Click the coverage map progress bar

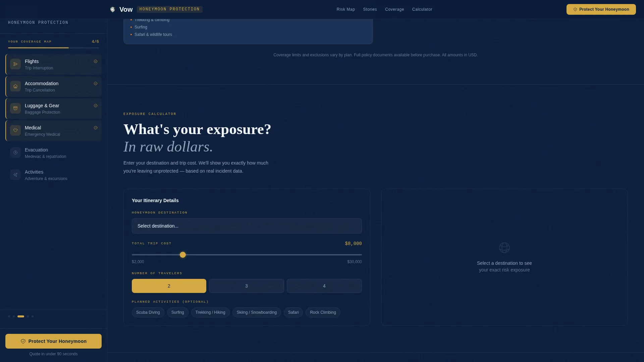[x=54, y=48]
